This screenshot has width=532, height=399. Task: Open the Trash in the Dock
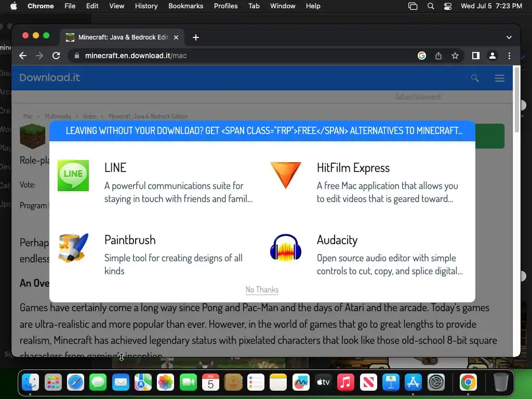(501, 382)
